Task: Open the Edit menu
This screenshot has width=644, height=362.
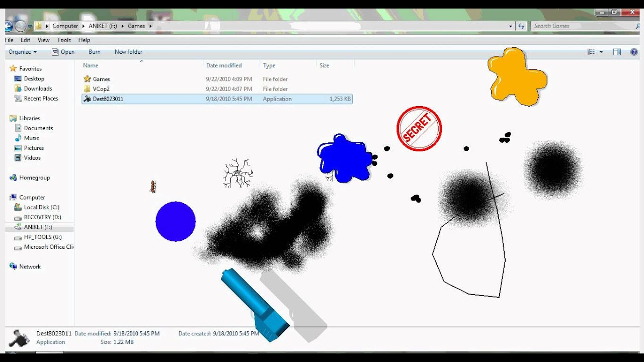Action: tap(25, 40)
